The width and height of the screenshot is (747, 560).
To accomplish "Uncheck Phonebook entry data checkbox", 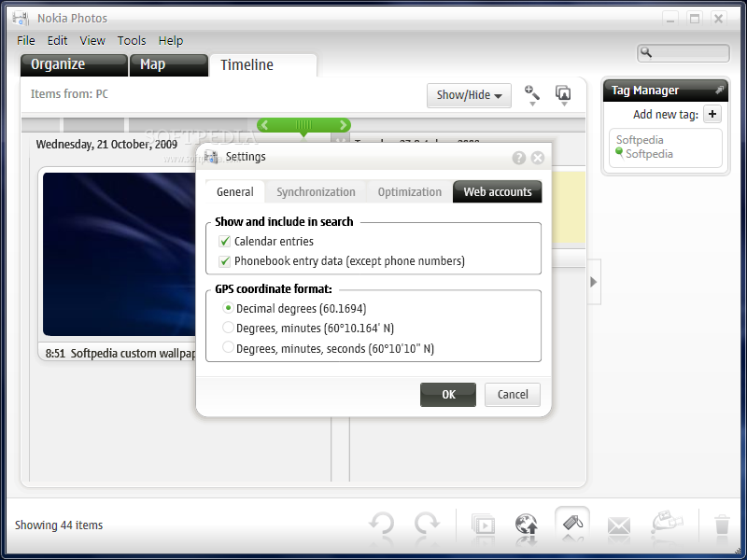I will [x=224, y=261].
